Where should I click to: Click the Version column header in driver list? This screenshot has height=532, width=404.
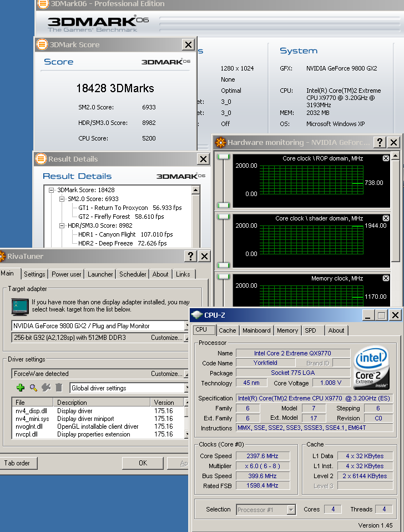coord(167,403)
